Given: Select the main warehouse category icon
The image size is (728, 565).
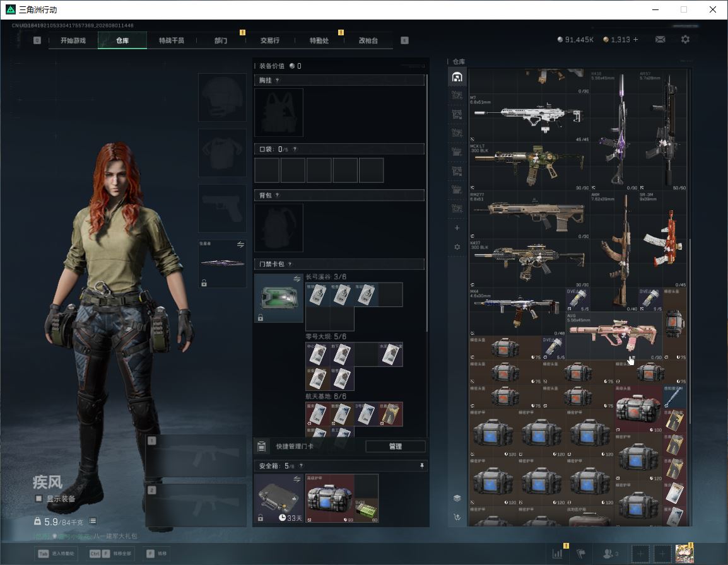Looking at the screenshot, I should click(457, 76).
